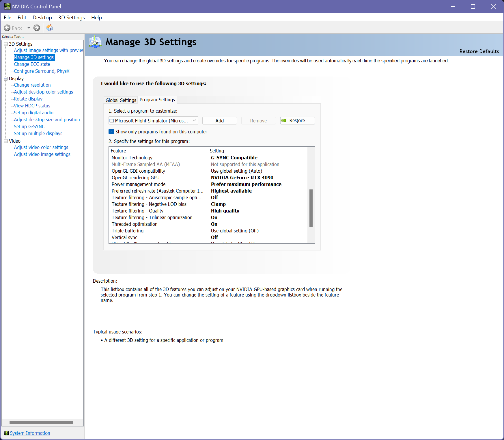
Task: Collapse the 3D Settings tree node
Action: (5, 44)
